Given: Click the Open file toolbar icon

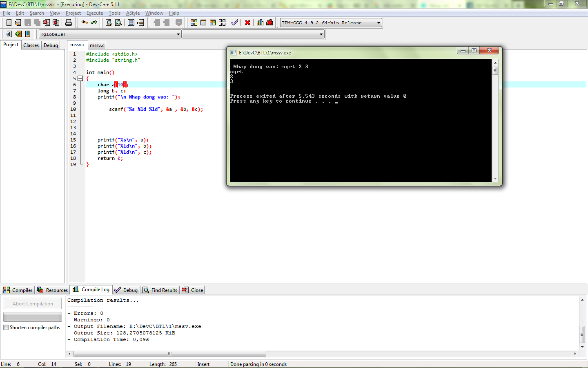Looking at the screenshot, I should click(x=18, y=22).
